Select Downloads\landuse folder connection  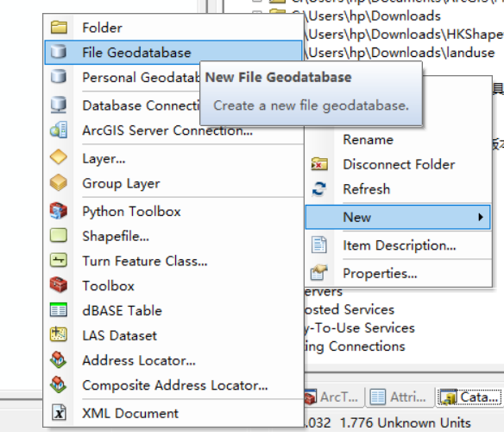pos(399,53)
